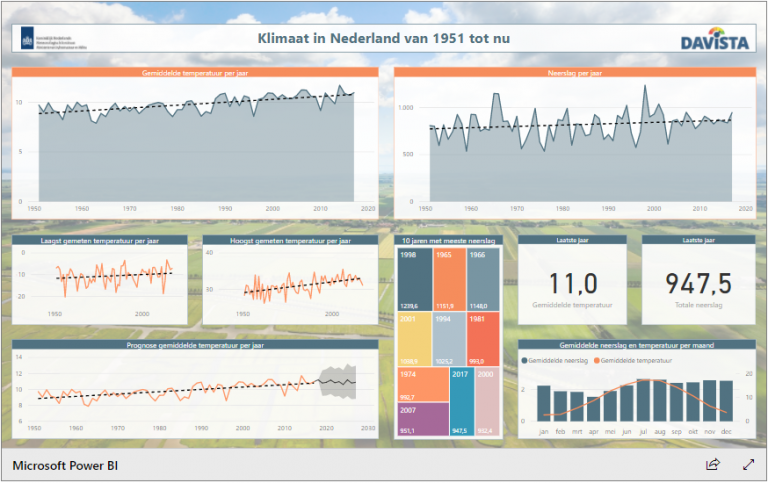Click the Gemiddelde neerslag legend entry

[x=555, y=361]
